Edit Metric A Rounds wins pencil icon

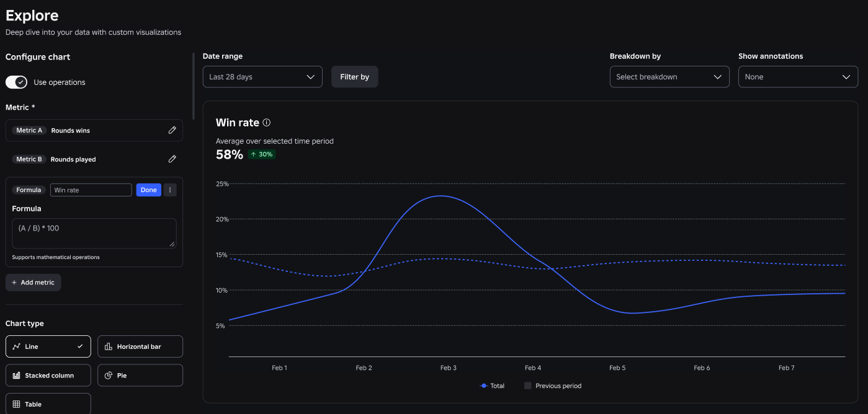172,130
